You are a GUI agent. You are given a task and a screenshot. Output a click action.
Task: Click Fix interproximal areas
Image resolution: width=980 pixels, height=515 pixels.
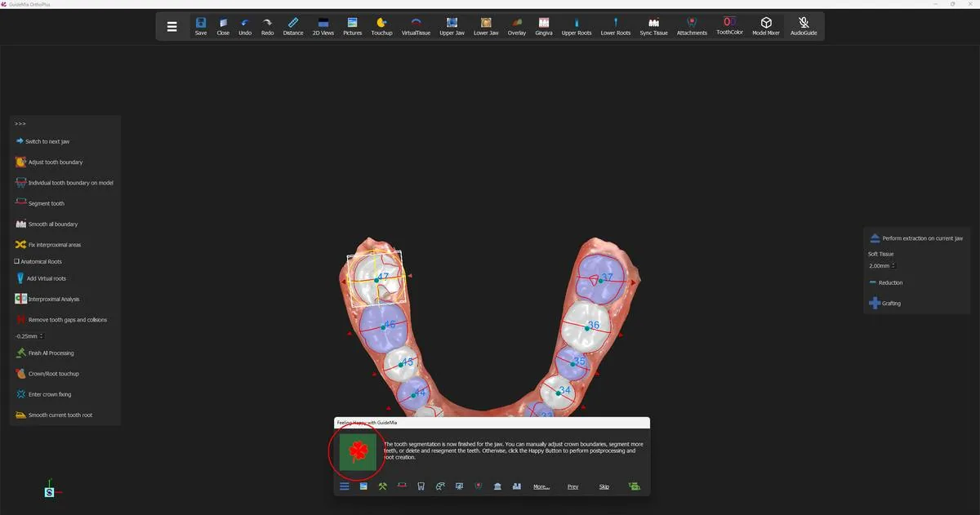48,245
